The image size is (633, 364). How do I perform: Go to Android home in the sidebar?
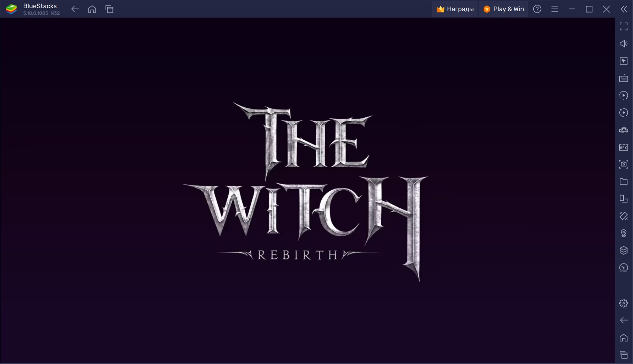coord(624,338)
